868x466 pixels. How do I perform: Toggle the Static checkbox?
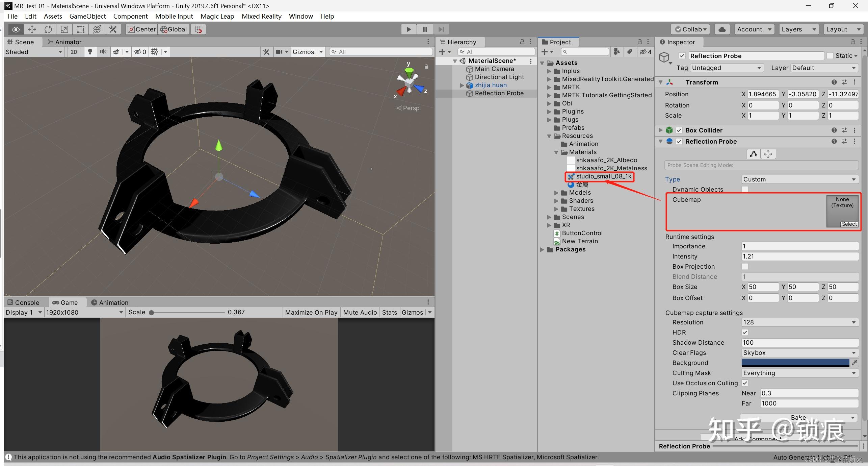pyautogui.click(x=830, y=56)
